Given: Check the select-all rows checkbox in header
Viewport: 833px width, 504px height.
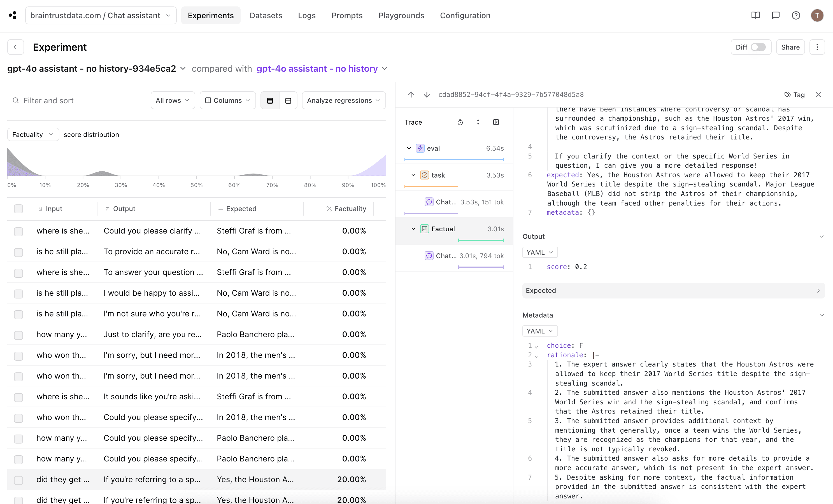Looking at the screenshot, I should [x=18, y=209].
